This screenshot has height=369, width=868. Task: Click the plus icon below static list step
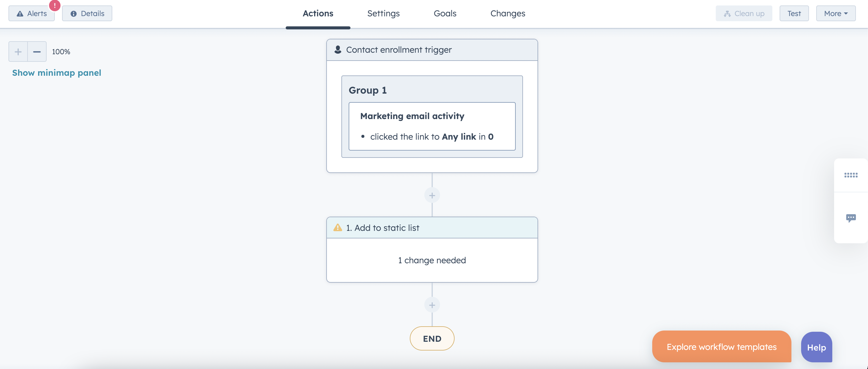click(x=432, y=305)
